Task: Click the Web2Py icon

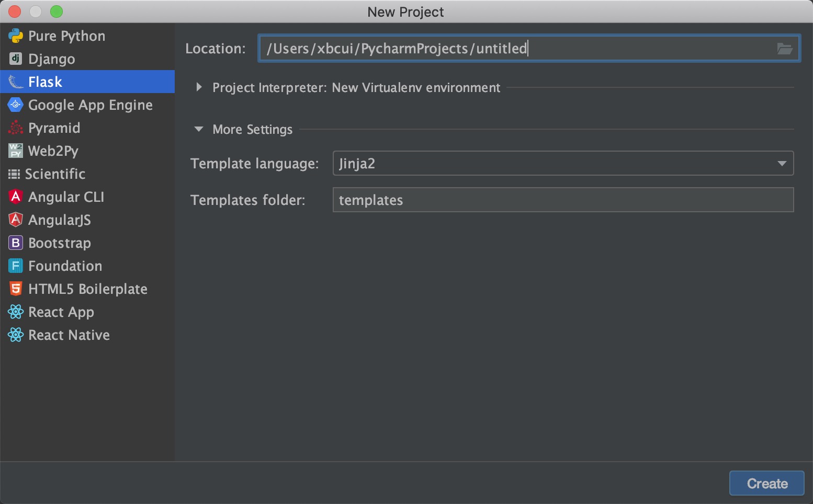Action: 16,151
